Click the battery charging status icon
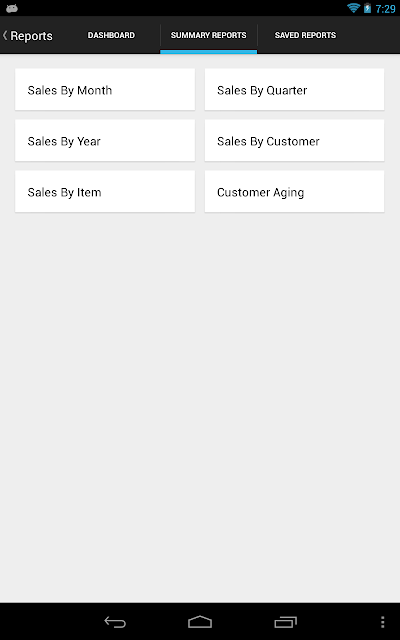This screenshot has width=400, height=640. (367, 8)
